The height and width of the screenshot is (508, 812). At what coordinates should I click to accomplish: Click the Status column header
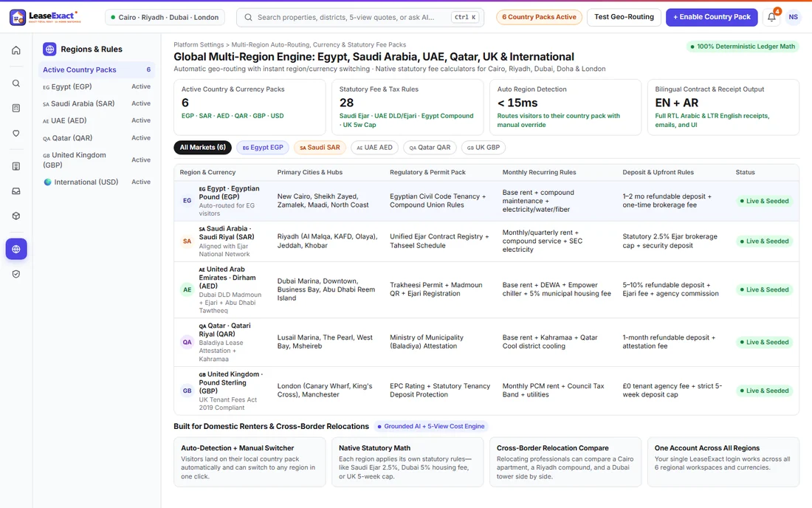pos(746,173)
